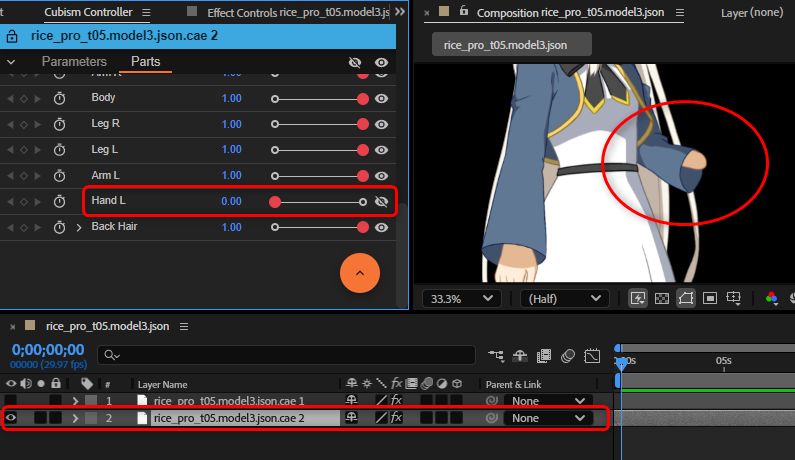Select layer name rice_pro_t05.model3.json.cae 1

pos(229,401)
